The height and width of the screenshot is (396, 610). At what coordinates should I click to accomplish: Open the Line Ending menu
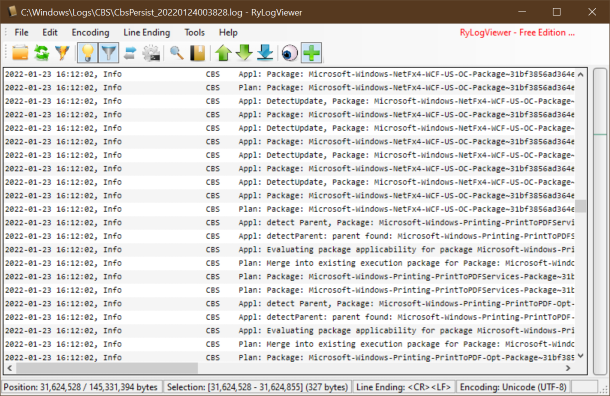click(147, 33)
